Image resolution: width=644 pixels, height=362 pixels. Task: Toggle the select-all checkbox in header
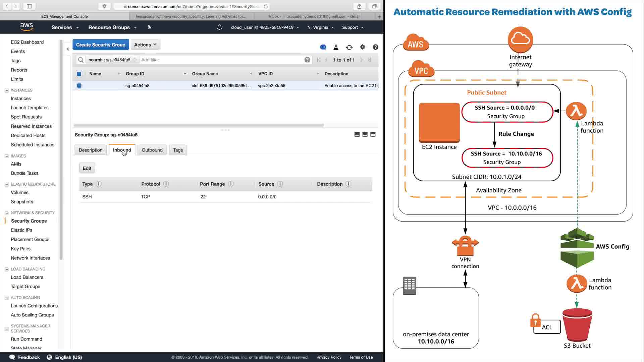(x=79, y=74)
